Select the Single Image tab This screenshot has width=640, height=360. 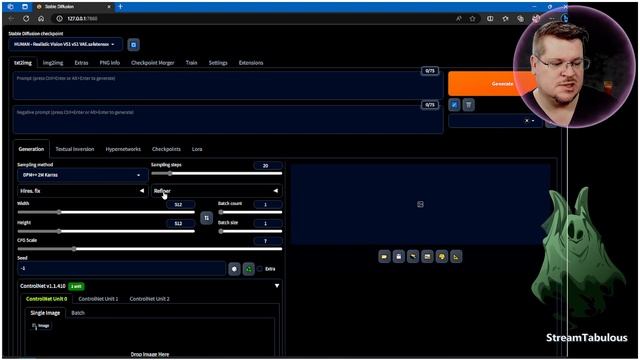(45, 313)
